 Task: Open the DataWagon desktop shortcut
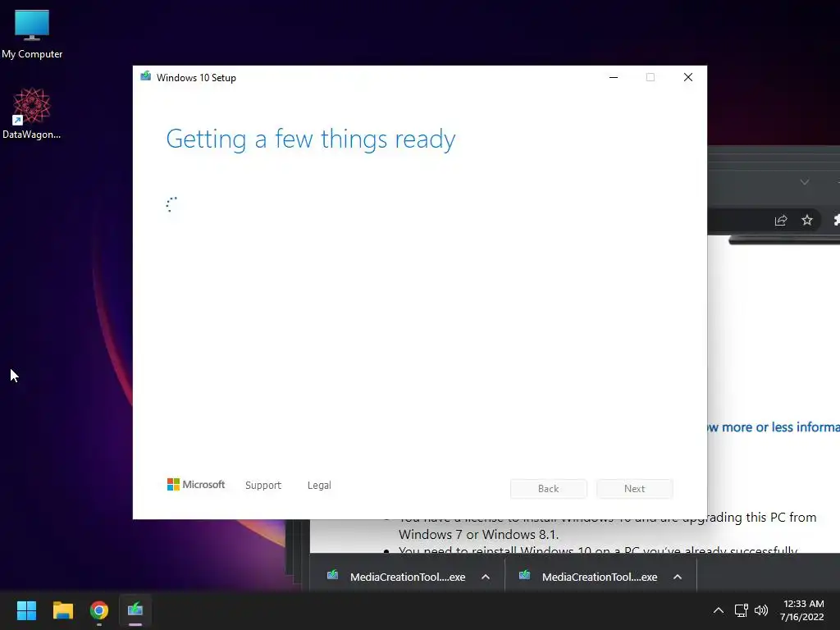tap(32, 113)
